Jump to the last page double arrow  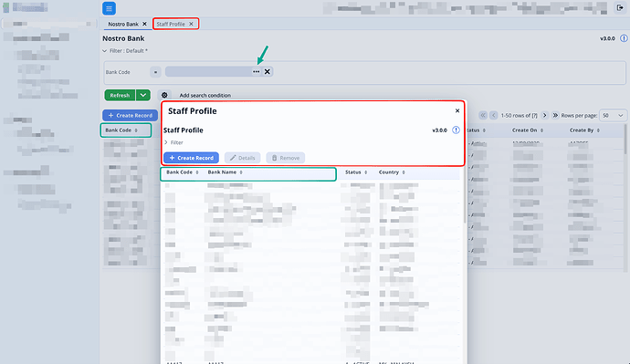point(555,115)
